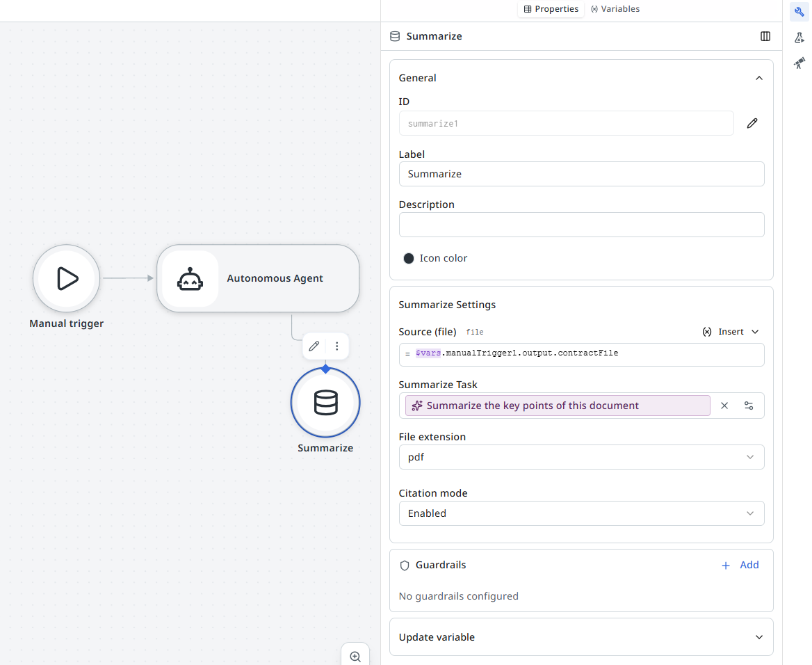This screenshot has width=812, height=665.
Task: Open the Insert variable dropdown
Action: click(x=730, y=332)
